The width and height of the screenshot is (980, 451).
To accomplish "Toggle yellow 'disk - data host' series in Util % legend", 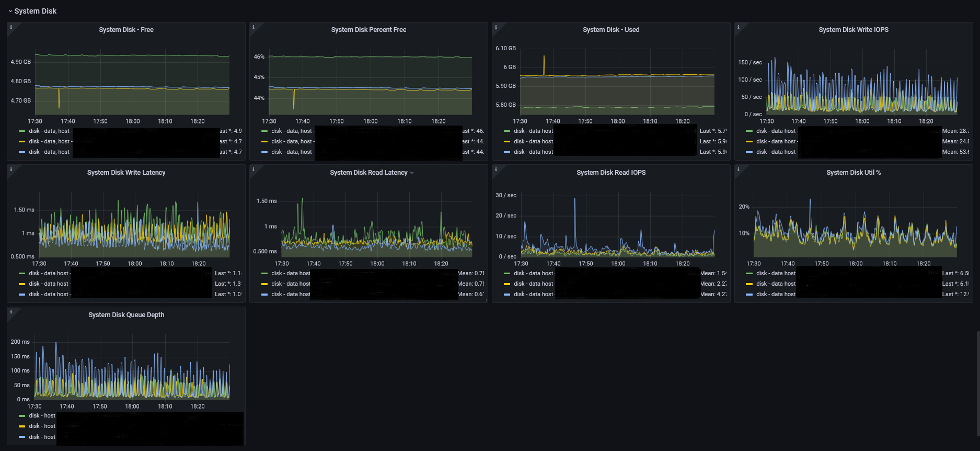I will coord(776,284).
